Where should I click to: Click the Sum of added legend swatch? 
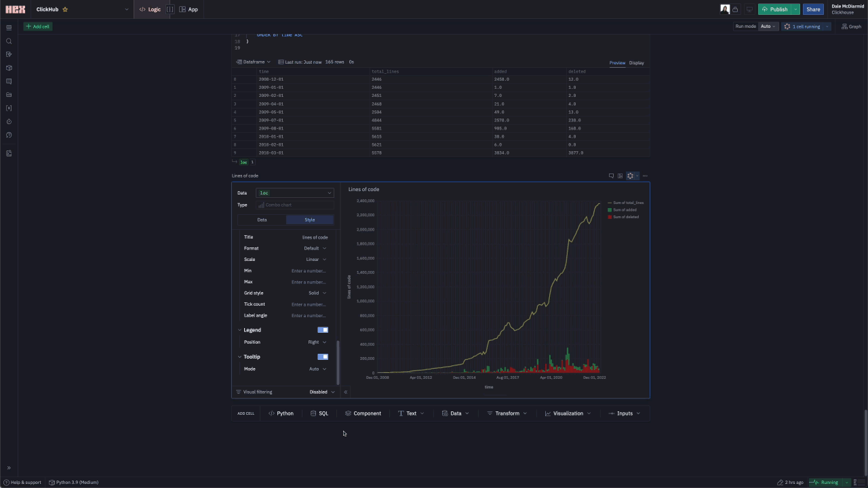click(x=610, y=210)
